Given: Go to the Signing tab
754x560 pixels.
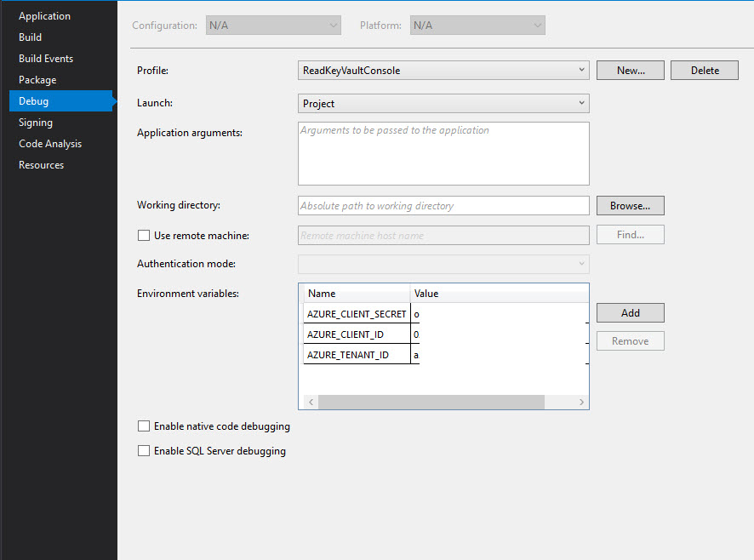Looking at the screenshot, I should [36, 123].
